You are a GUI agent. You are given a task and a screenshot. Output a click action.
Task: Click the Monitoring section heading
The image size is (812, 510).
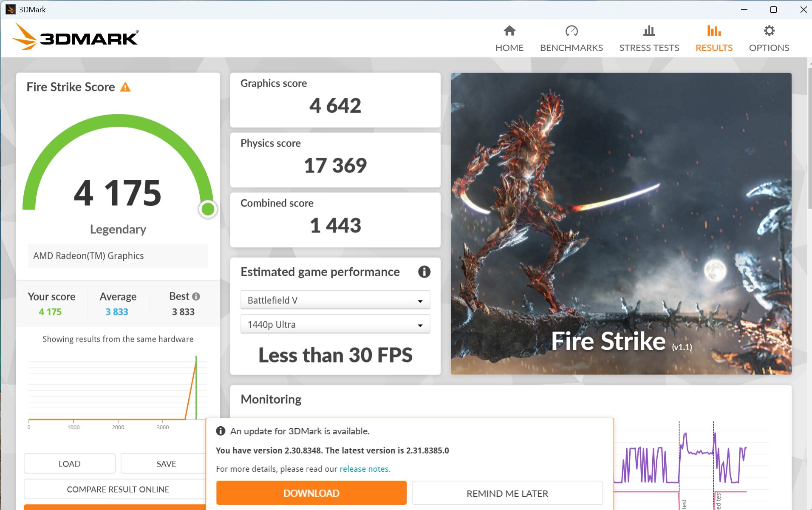point(271,399)
